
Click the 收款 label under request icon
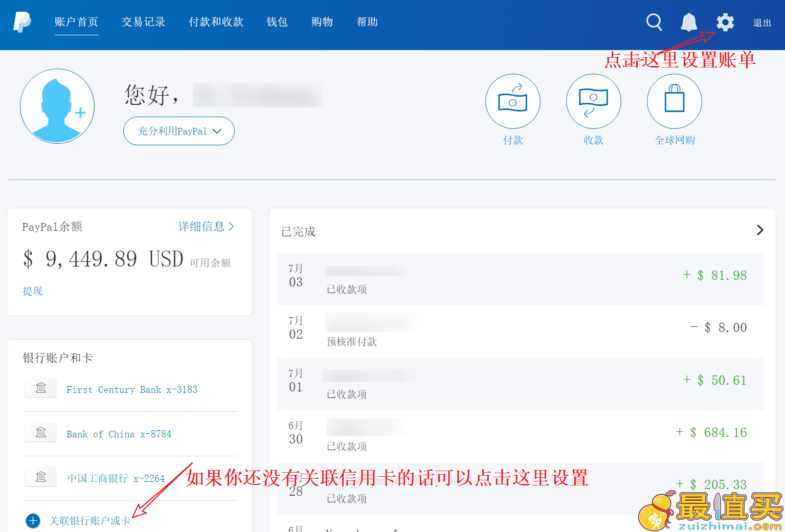(594, 140)
